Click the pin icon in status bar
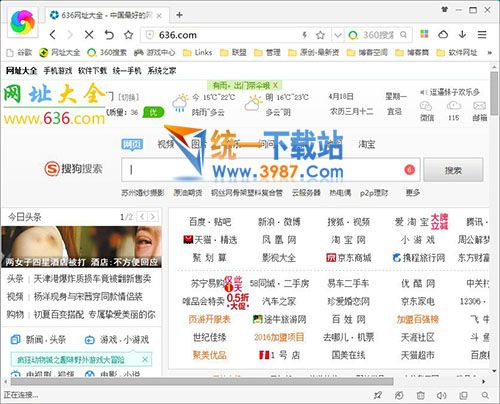Viewport: 500px width, 404px height. [377, 395]
